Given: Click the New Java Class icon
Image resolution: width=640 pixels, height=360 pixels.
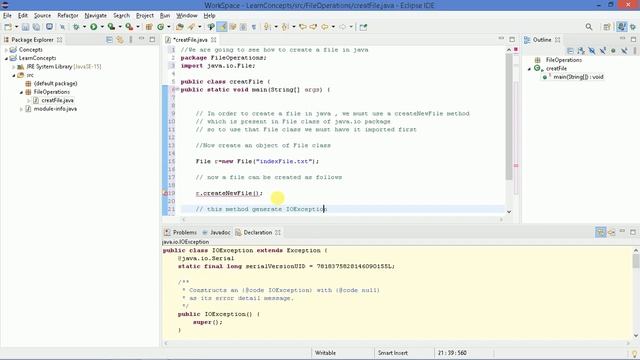Looking at the screenshot, I should point(160,27).
